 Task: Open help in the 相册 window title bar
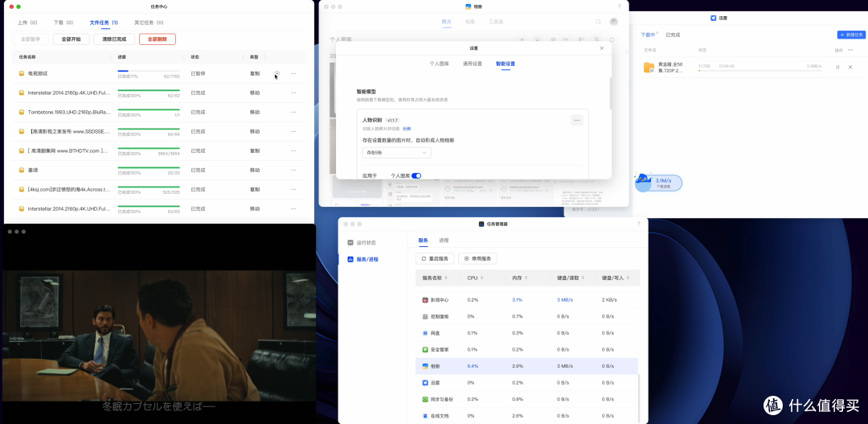[x=619, y=6]
